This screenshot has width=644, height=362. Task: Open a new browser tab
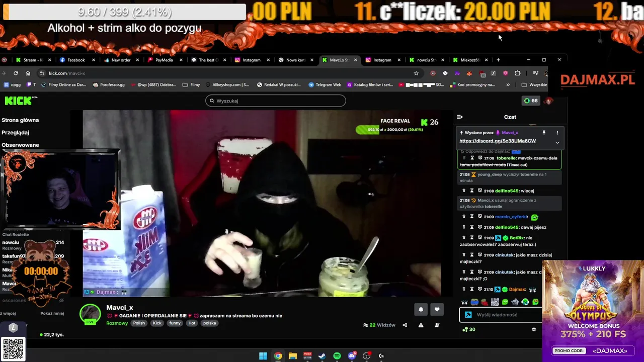pos(498,60)
